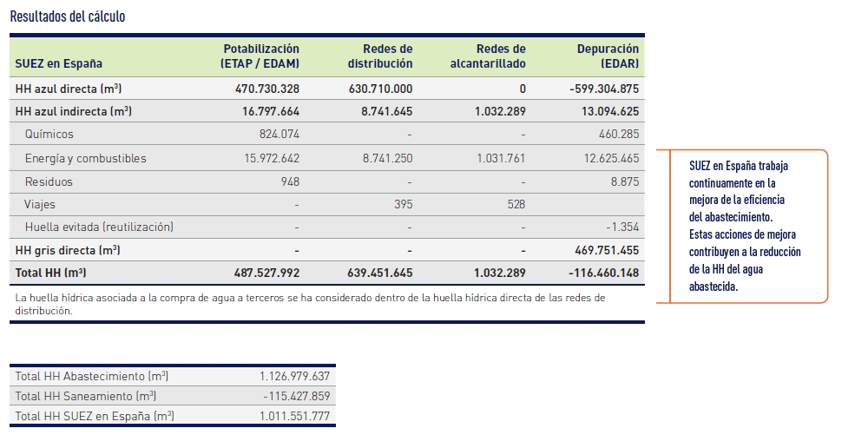
Task: Click the value 469.751.455 for HH gris directa
Action: tap(607, 250)
